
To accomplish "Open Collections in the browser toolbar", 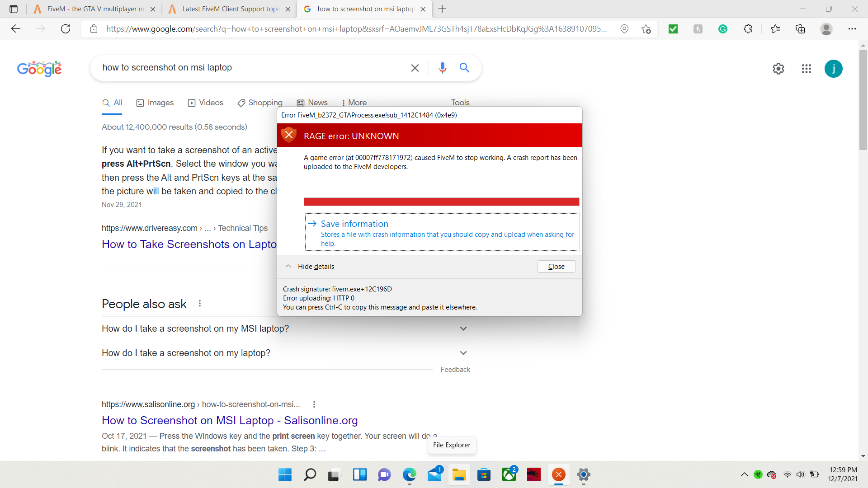I will coord(801,28).
